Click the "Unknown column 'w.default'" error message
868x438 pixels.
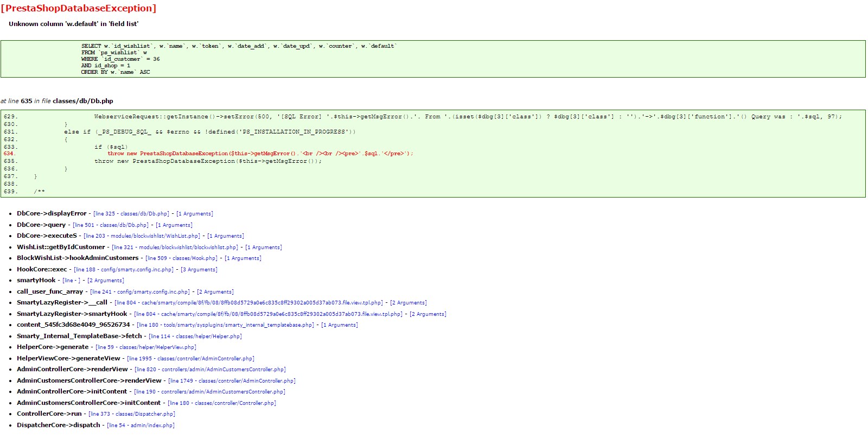pos(73,24)
